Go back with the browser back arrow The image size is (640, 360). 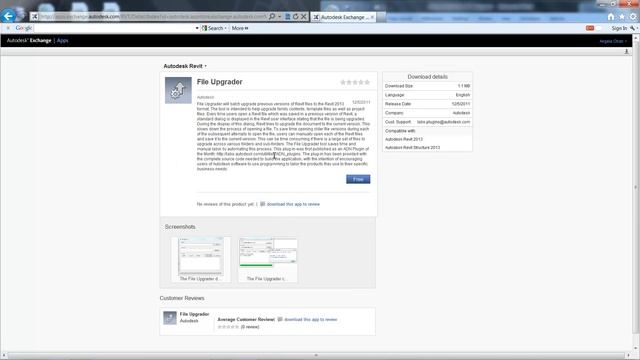[x=8, y=16]
